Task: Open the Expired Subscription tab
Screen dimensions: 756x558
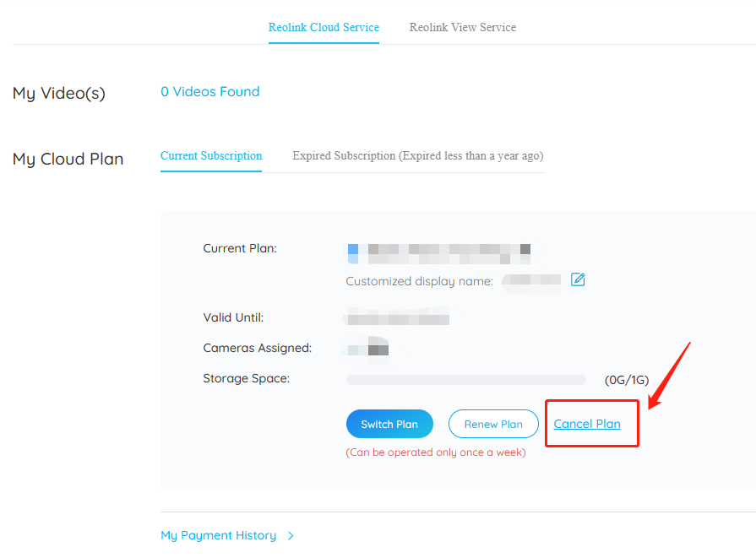Action: tap(417, 155)
